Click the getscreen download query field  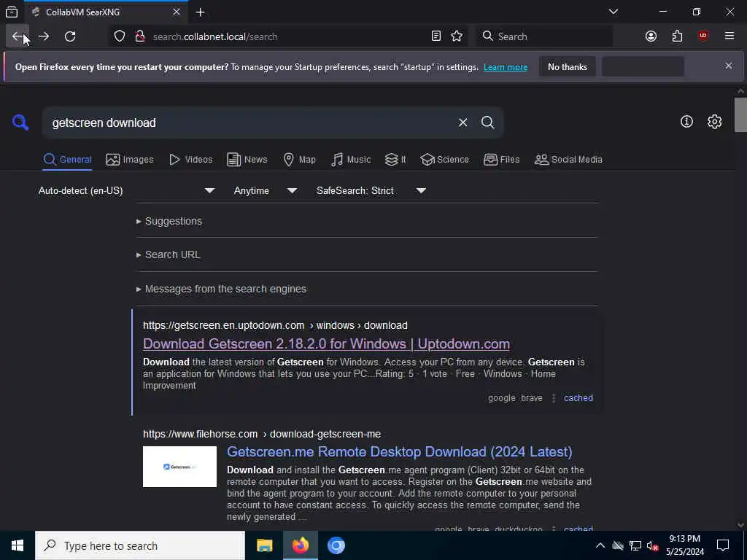(250, 122)
